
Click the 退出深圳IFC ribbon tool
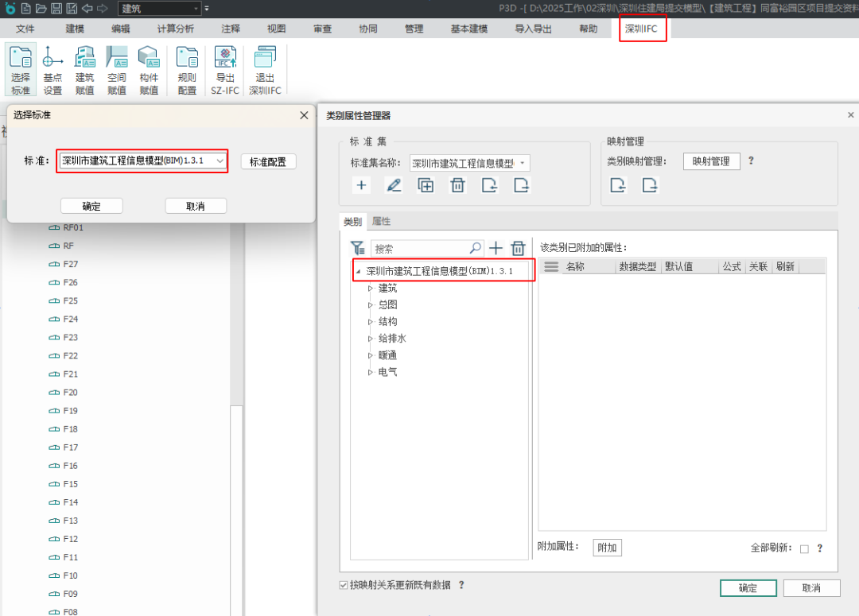(265, 70)
